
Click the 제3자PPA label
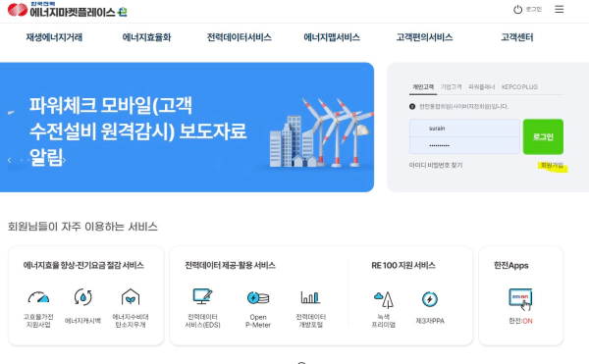pyautogui.click(x=430, y=321)
